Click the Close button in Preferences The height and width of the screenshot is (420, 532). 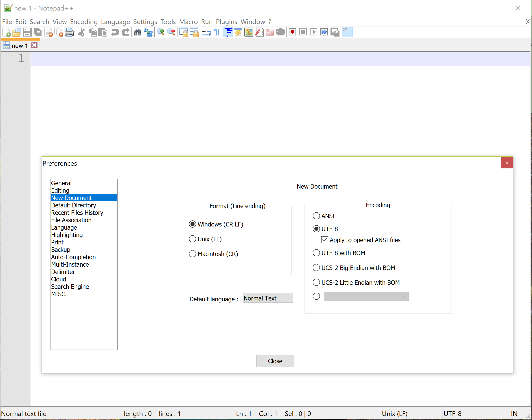click(275, 361)
